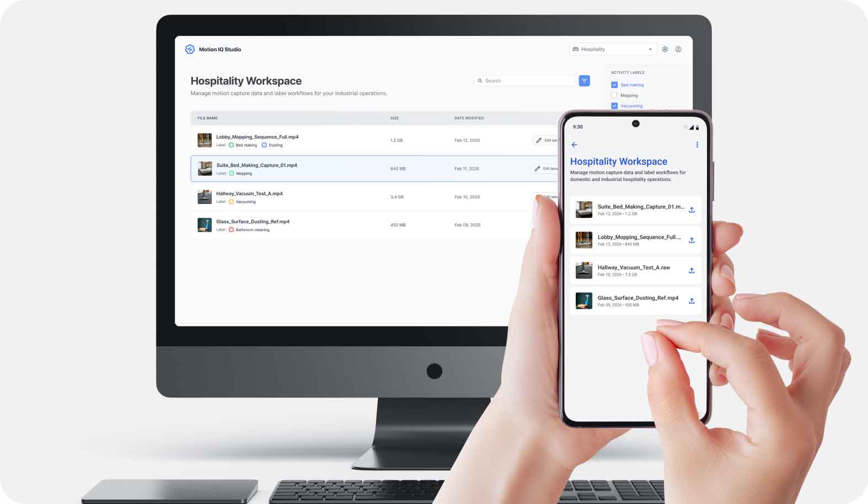
Task: Tap the Lobby_Mopping_Sequence_Full thumbnail on the phone
Action: (x=584, y=240)
